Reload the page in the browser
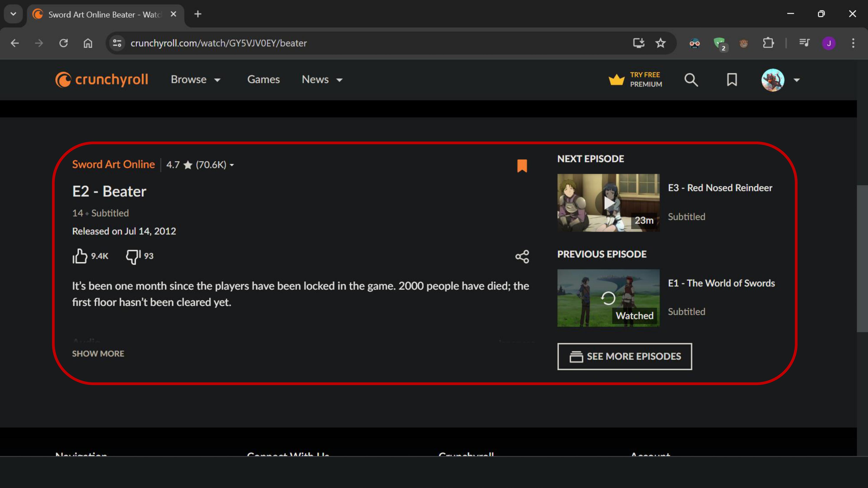868x488 pixels. 63,43
